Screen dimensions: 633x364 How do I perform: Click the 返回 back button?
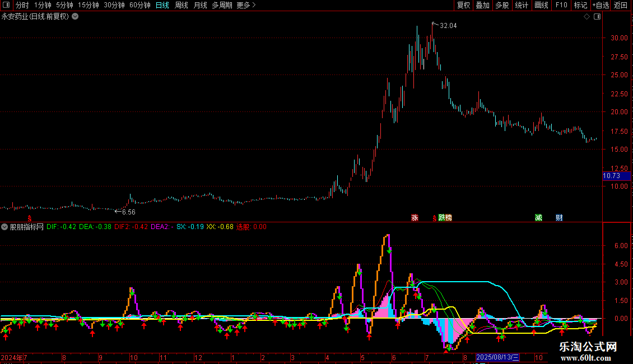621,5
